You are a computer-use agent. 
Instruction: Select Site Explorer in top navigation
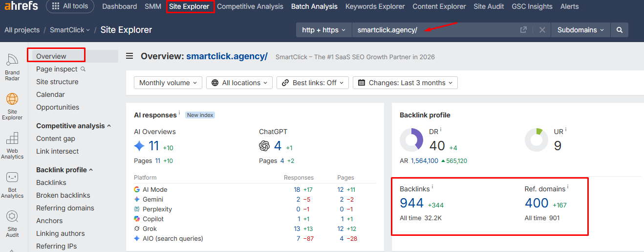coord(189,6)
